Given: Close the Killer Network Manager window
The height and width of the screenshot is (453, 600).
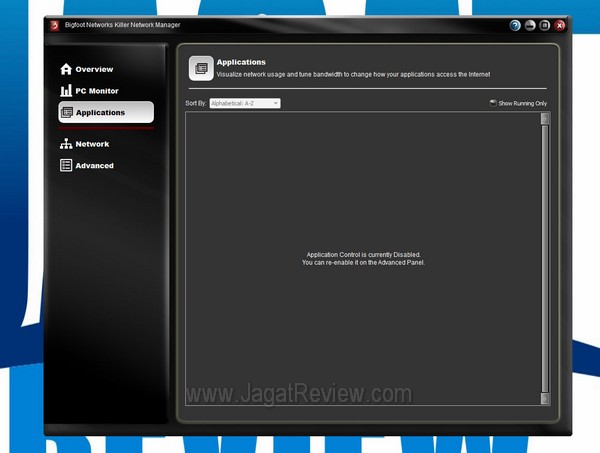Looking at the screenshot, I should (560, 26).
